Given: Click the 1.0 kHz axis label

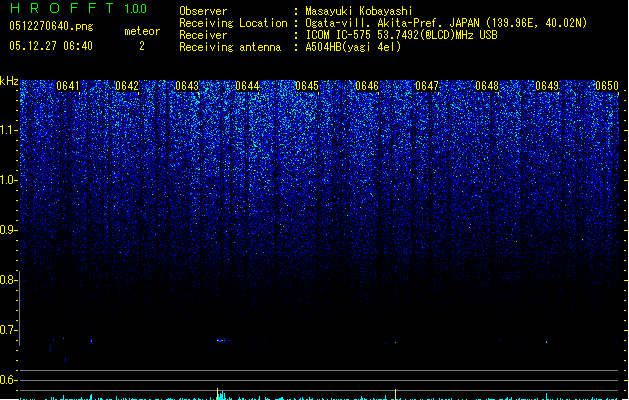Looking at the screenshot, I should (x=8, y=180).
